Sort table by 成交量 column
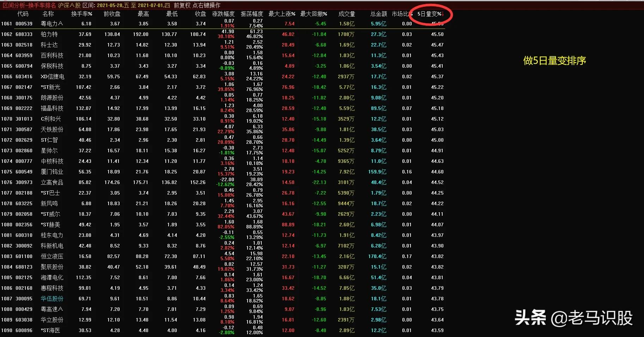Image resolution: width=644 pixels, height=337 pixels. point(347,14)
